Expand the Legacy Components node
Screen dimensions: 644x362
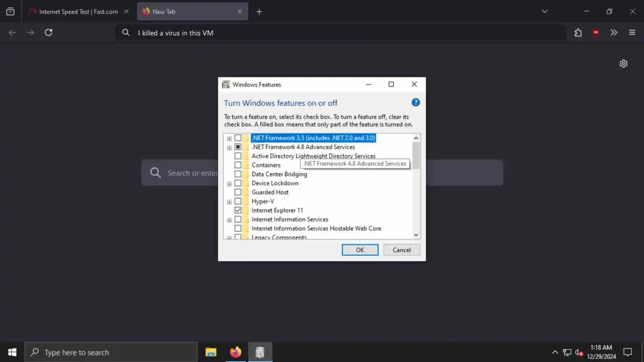point(229,237)
